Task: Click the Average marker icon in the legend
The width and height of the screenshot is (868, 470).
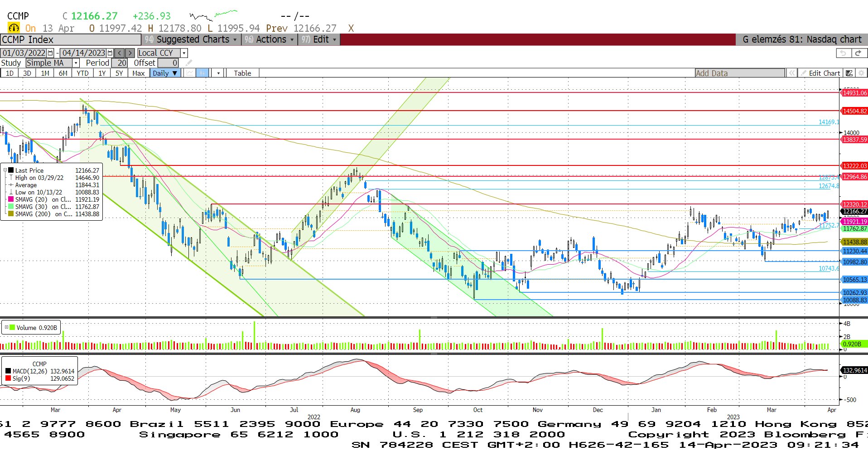Action: pos(11,185)
